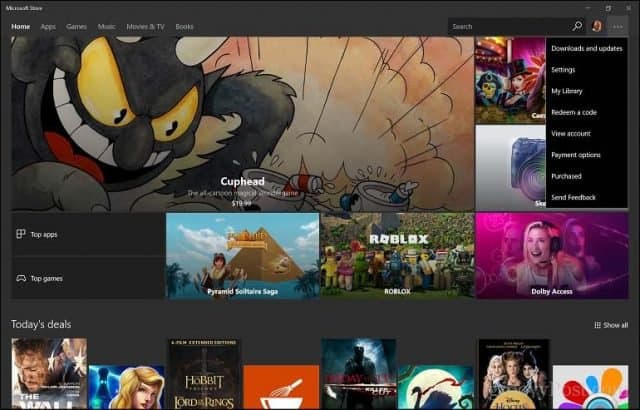Select Redeem a code

click(587, 112)
